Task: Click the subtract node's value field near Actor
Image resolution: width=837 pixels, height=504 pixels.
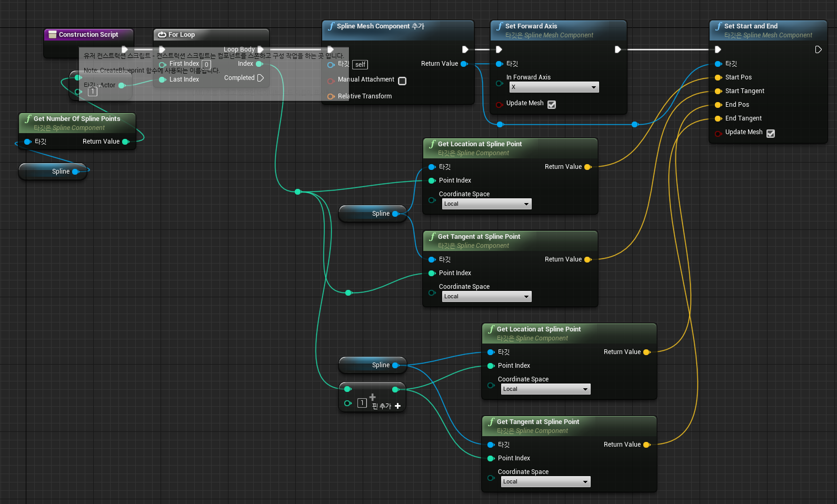Action: point(93,92)
